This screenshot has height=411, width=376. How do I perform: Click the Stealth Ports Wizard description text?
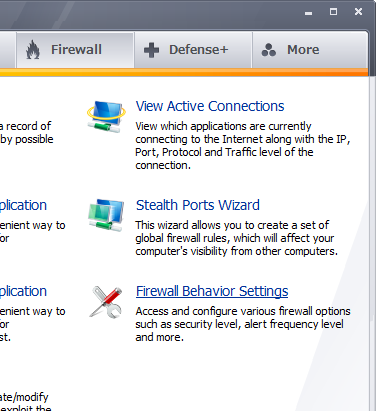(236, 238)
